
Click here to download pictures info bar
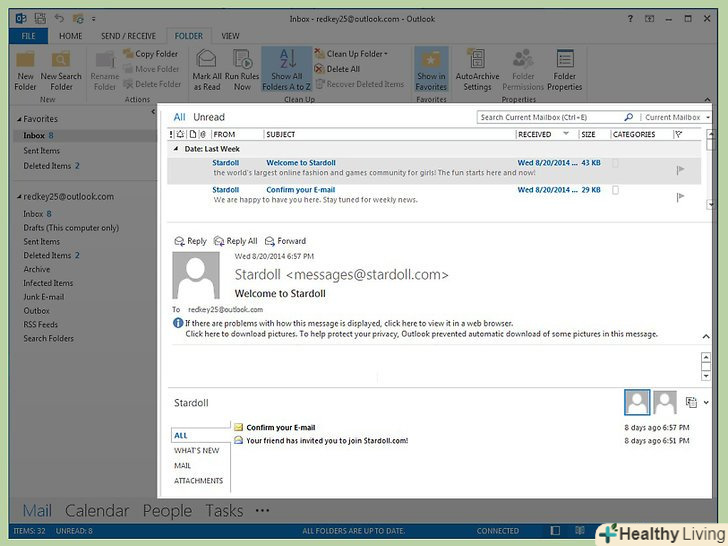coord(421,334)
